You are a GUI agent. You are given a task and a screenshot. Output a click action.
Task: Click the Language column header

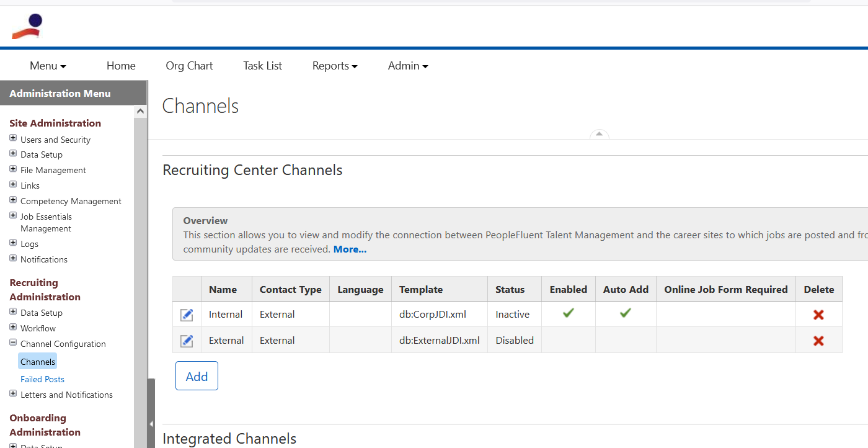[x=360, y=289]
